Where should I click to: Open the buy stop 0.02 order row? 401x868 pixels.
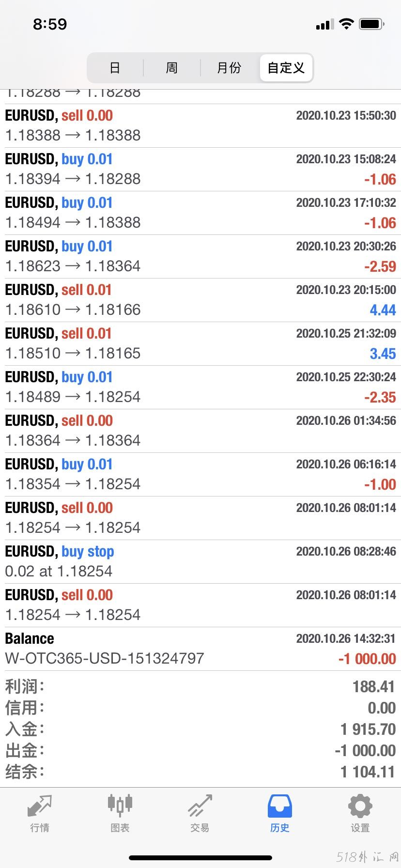click(x=200, y=562)
